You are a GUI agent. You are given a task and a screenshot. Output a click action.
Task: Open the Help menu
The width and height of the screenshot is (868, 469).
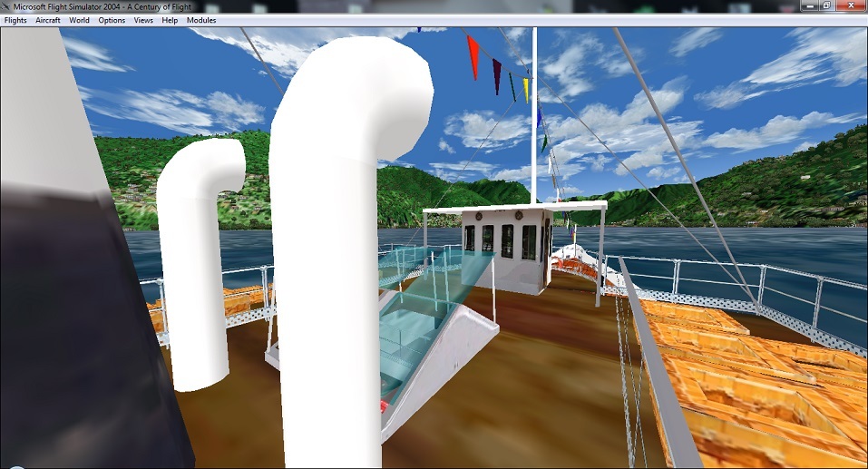(170, 20)
